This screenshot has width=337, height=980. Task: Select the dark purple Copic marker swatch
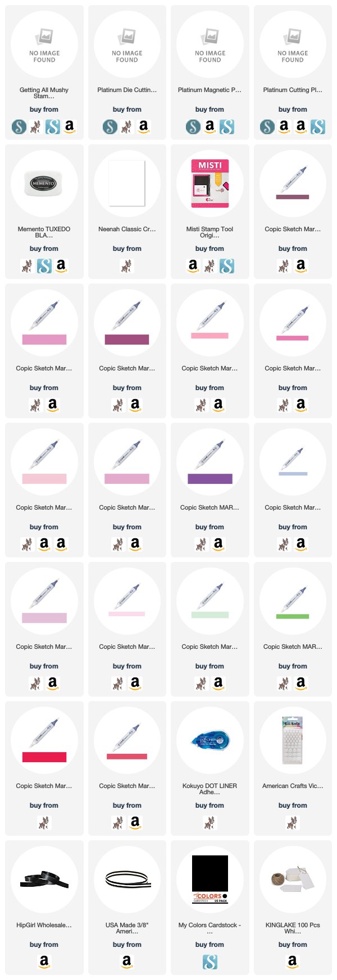coord(210,479)
